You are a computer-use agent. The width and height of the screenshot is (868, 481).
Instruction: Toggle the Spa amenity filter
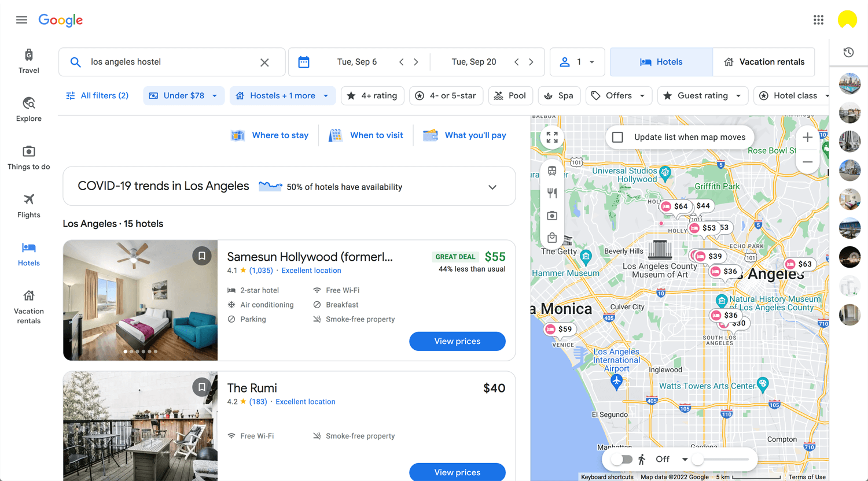(x=559, y=96)
